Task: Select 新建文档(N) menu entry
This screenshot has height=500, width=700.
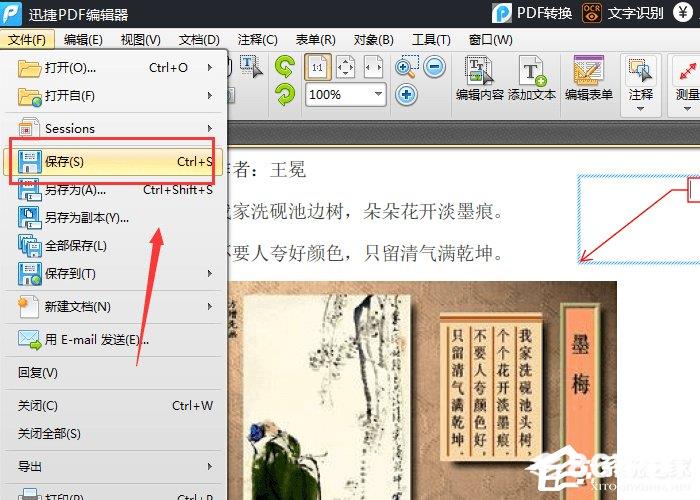Action: click(x=113, y=307)
